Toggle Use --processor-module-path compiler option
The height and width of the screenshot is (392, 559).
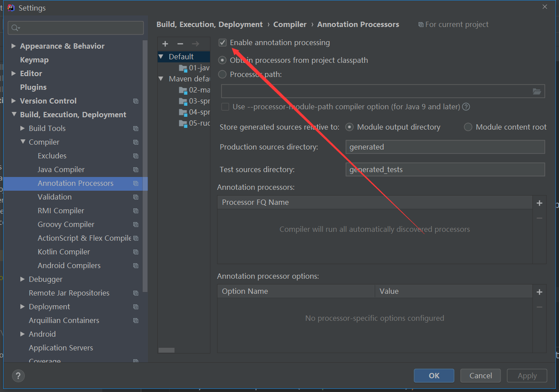pos(225,107)
